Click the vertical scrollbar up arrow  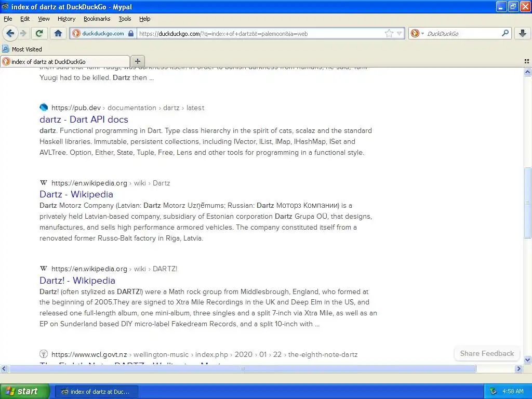point(527,72)
